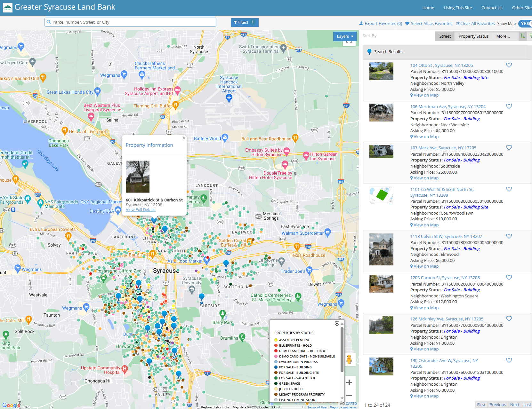Click the Bull and Bear Roadhouse marker
Screen dimensions: 532x409
(x=295, y=138)
